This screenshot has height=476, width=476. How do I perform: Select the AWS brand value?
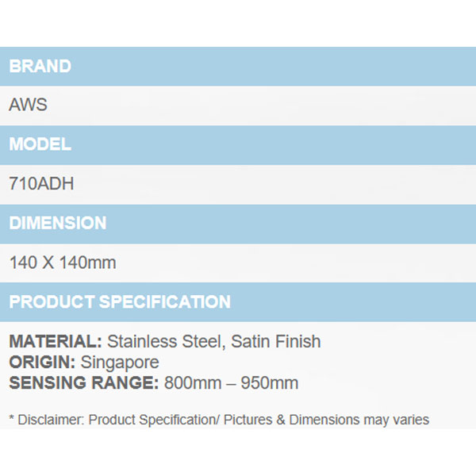pos(29,106)
